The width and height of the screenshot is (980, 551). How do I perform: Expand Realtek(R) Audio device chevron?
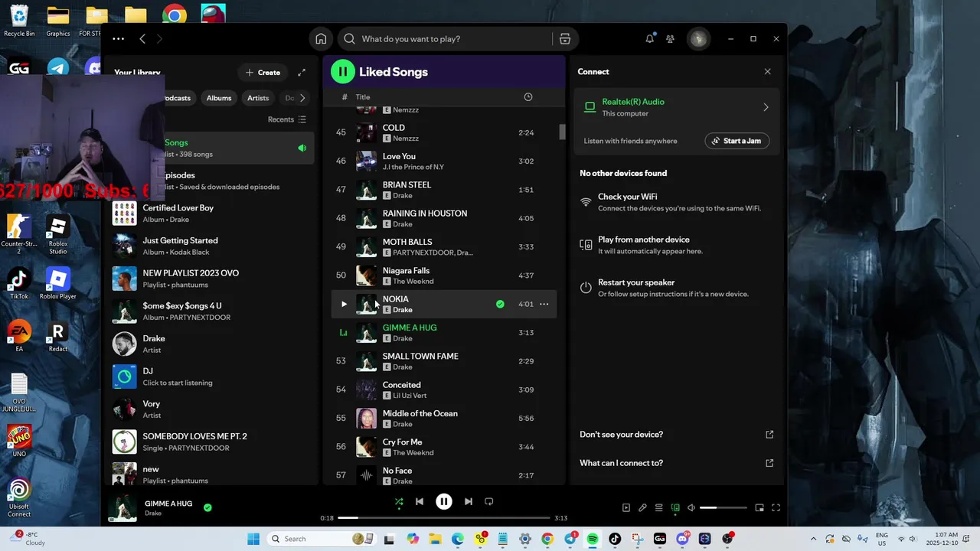(766, 108)
